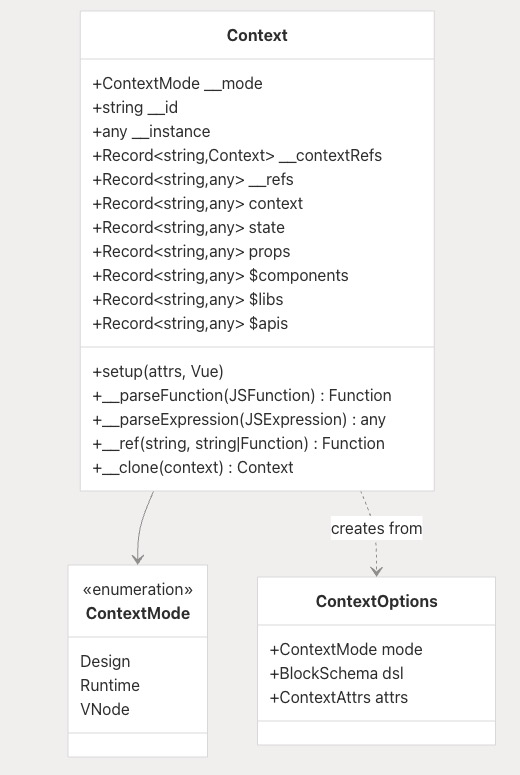Select the $apis attribute line

[x=190, y=323]
